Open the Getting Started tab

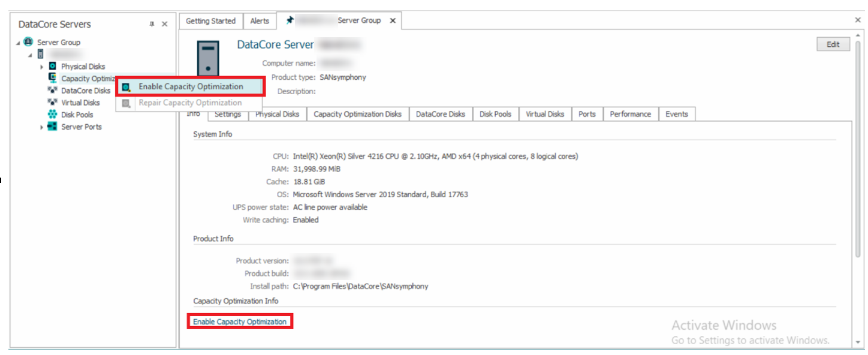coord(210,21)
